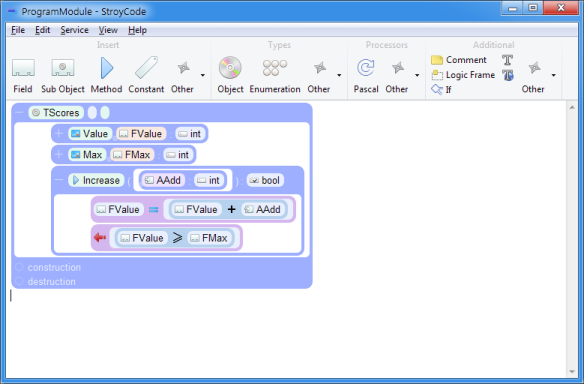Open the Service menu

[x=74, y=30]
